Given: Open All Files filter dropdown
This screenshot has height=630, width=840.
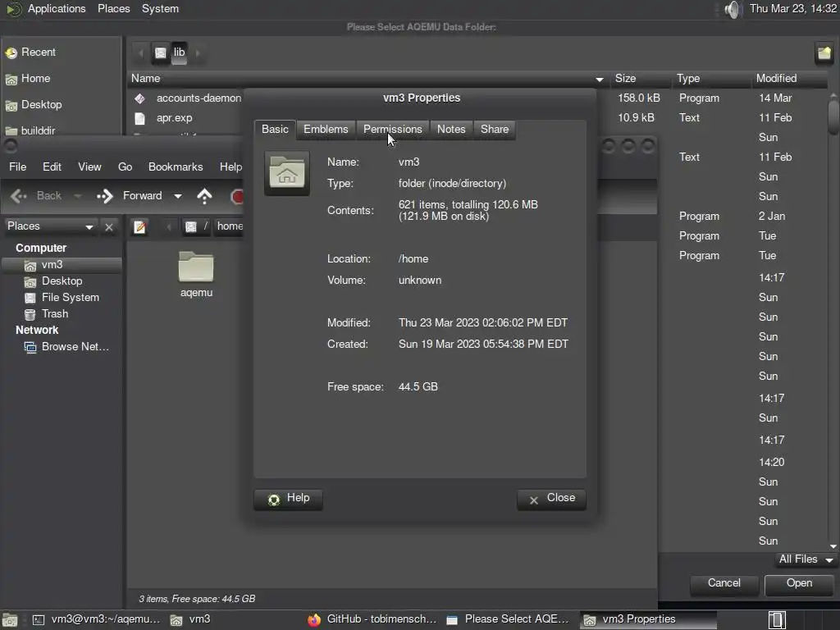Looking at the screenshot, I should click(x=806, y=559).
